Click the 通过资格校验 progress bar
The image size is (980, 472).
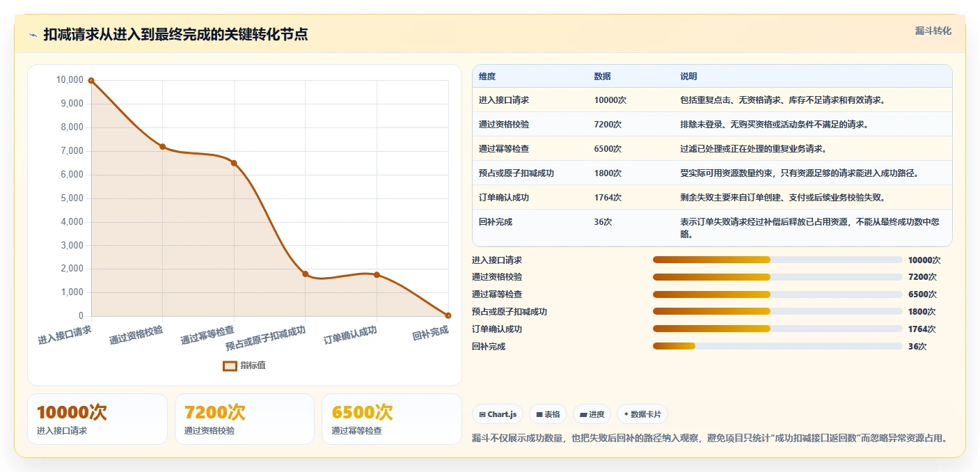(777, 277)
